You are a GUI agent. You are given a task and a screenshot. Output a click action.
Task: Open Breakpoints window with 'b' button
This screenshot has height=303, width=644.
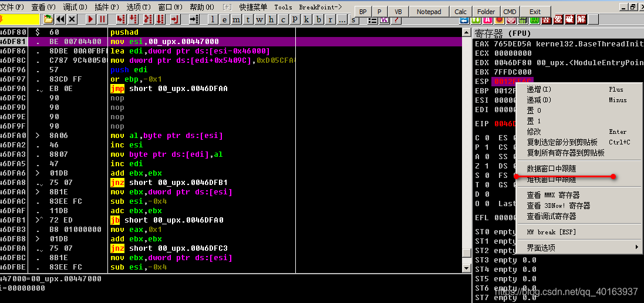(x=318, y=19)
